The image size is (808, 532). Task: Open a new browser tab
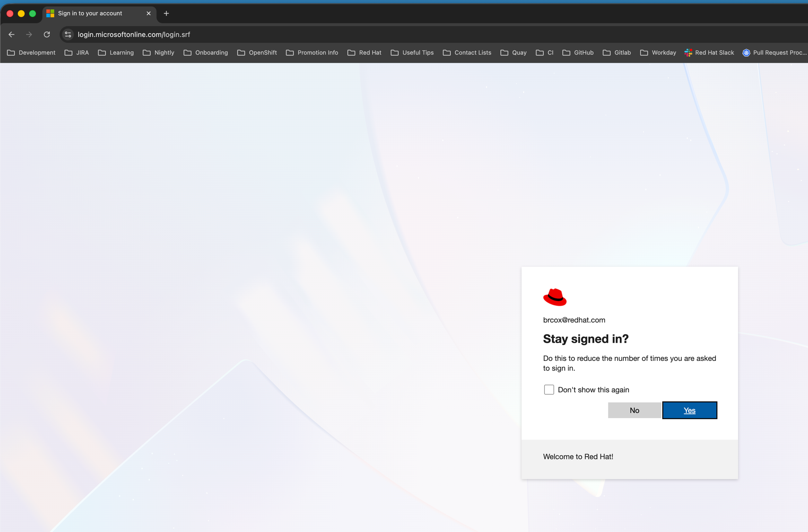166,13
